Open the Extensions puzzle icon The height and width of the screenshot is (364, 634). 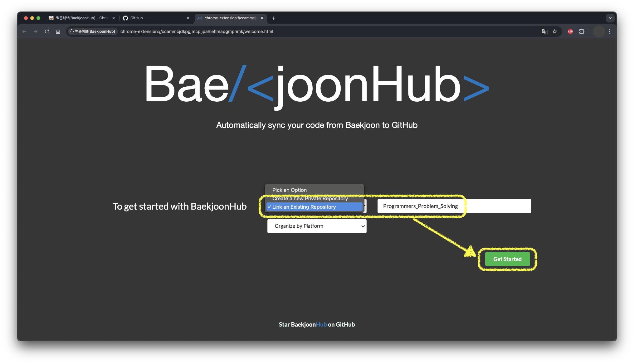(582, 32)
